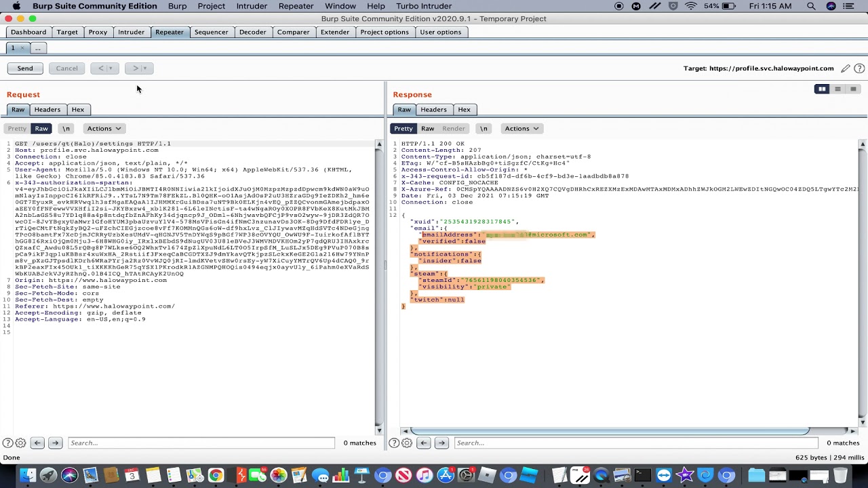The image size is (868, 488).
Task: Click the Cancel button
Action: pos(66,68)
